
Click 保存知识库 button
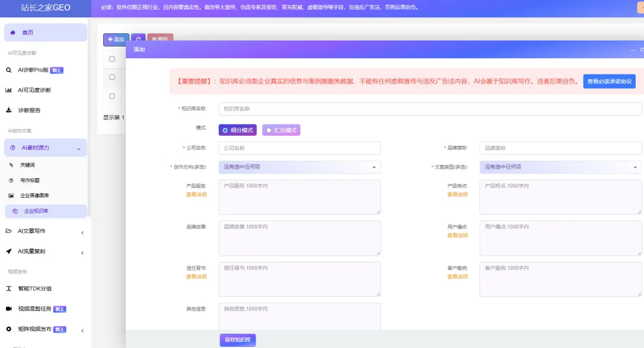(238, 340)
